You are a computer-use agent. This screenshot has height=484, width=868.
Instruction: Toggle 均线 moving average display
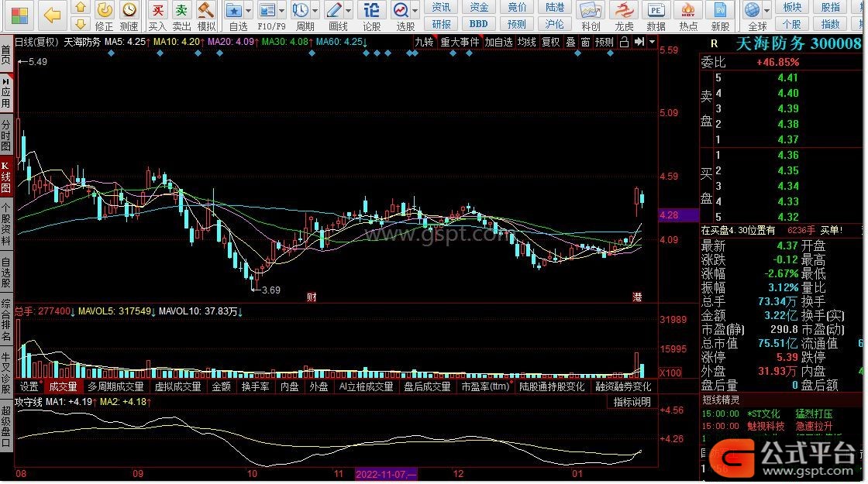click(x=526, y=42)
